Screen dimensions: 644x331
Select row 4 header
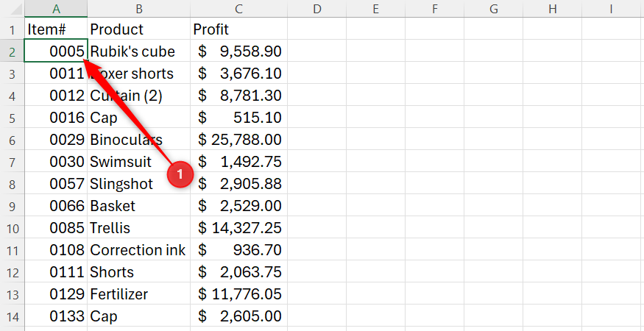point(13,96)
